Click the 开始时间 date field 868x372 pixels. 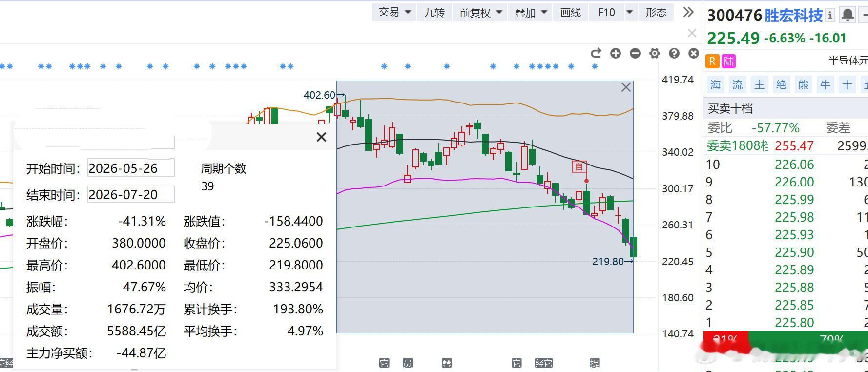pos(131,168)
